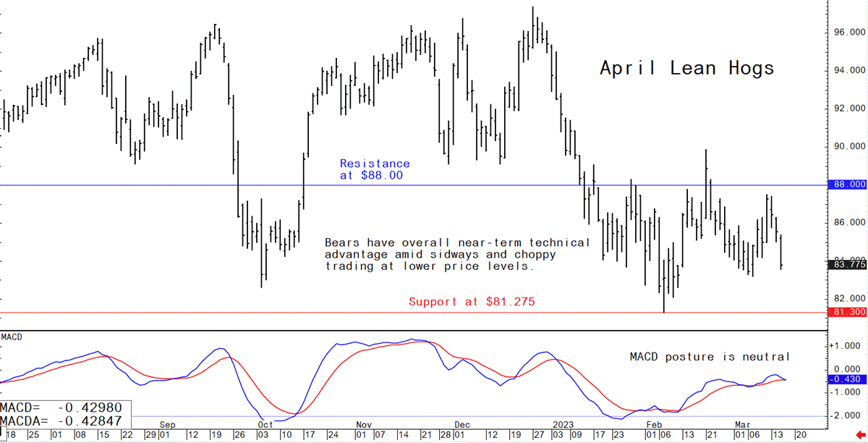This screenshot has height=443, width=868.
Task: Click the 'Resistance at $88.00' annotation
Action: 375,169
